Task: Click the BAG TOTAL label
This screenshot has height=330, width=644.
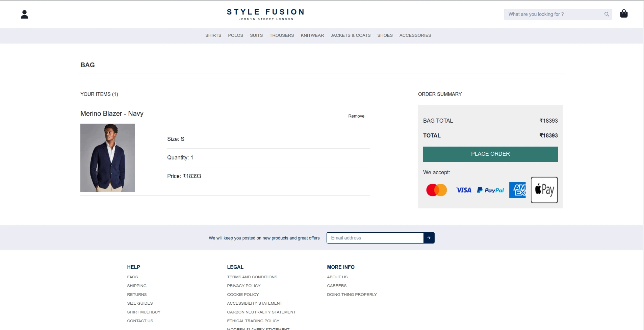Action: (x=438, y=121)
